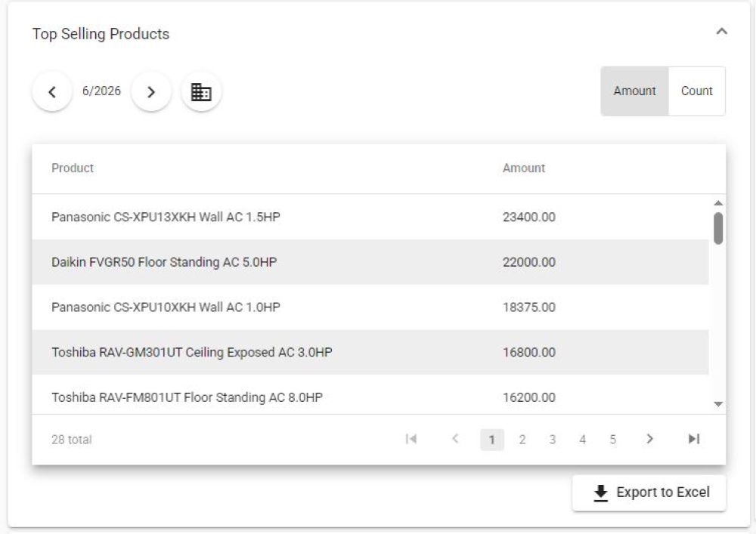Viewport: 756px width, 534px height.
Task: Jump to last page of results
Action: [694, 439]
